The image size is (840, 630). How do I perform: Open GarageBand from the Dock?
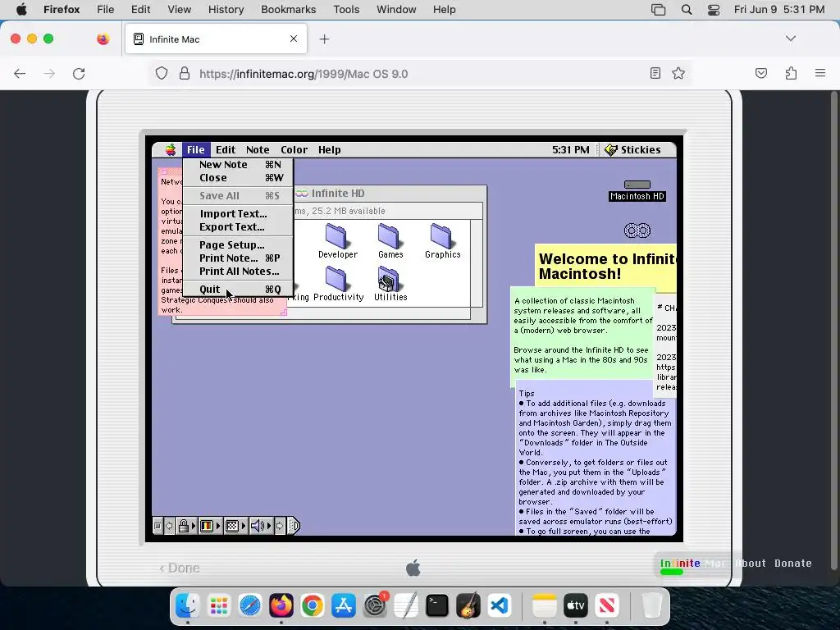pos(468,606)
